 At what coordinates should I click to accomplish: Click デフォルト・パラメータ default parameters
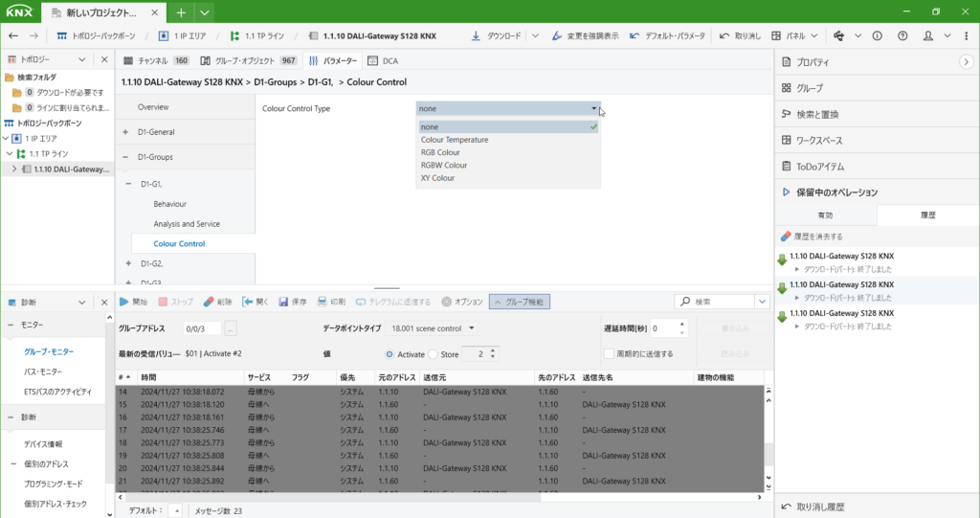tap(667, 36)
